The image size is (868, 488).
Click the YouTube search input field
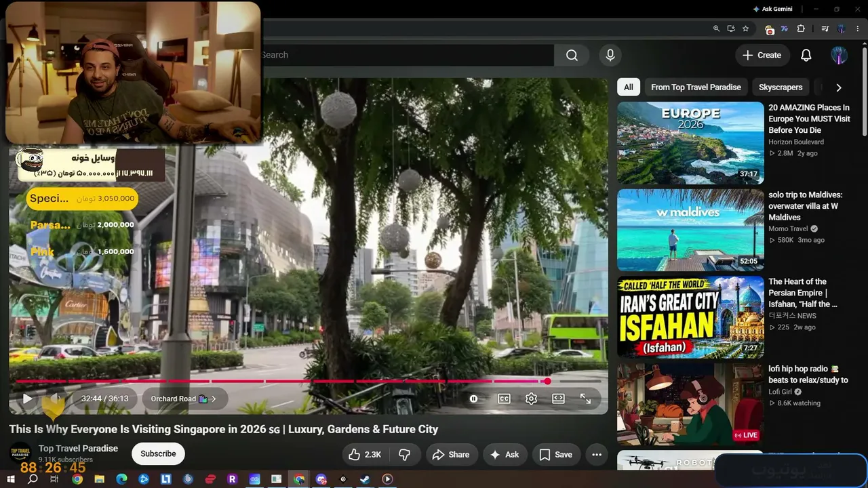pyautogui.click(x=407, y=55)
